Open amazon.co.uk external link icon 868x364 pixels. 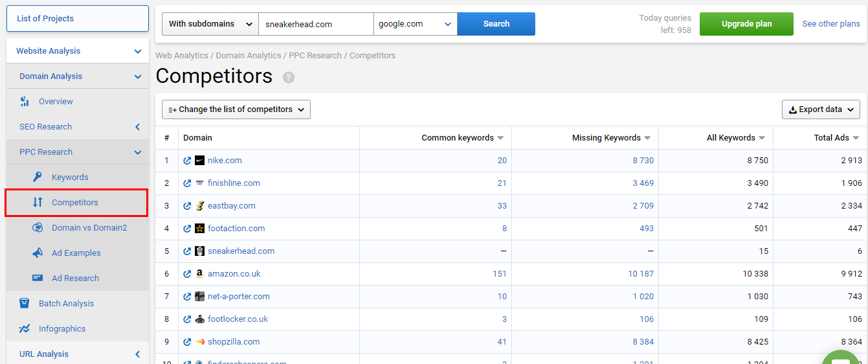point(187,274)
